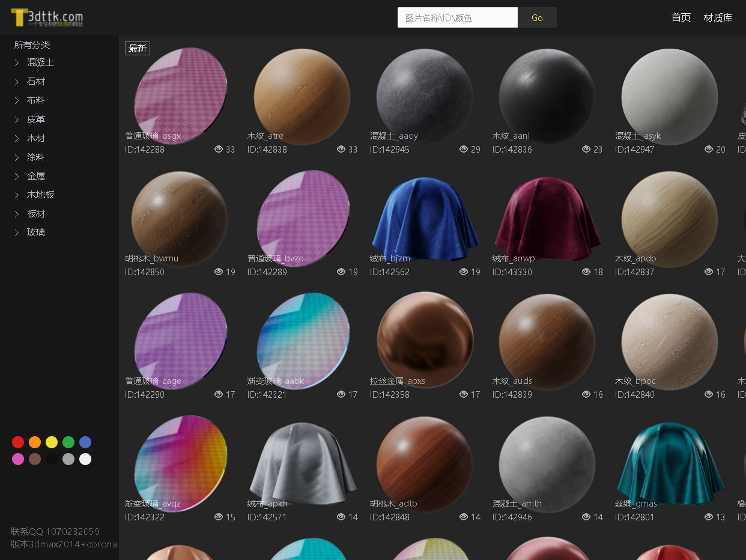Click the eye icon for ID:142848
Image resolution: width=746 pixels, height=560 pixels.
(464, 517)
